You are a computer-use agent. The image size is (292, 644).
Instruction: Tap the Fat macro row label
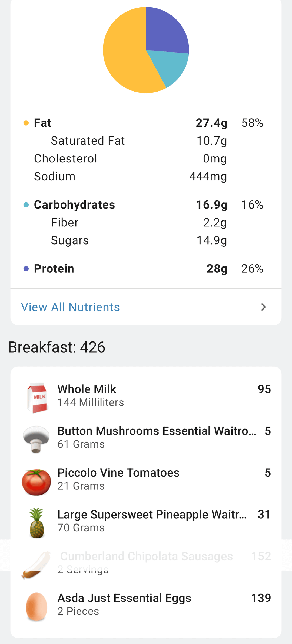click(42, 123)
